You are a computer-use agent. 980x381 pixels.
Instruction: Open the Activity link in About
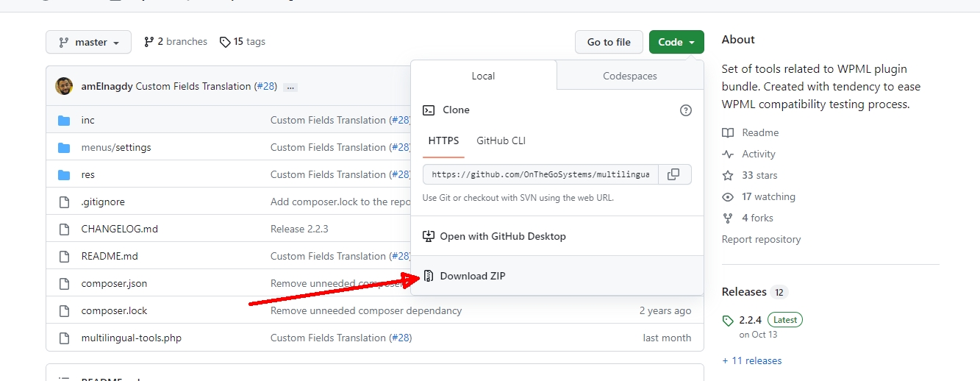click(x=759, y=154)
